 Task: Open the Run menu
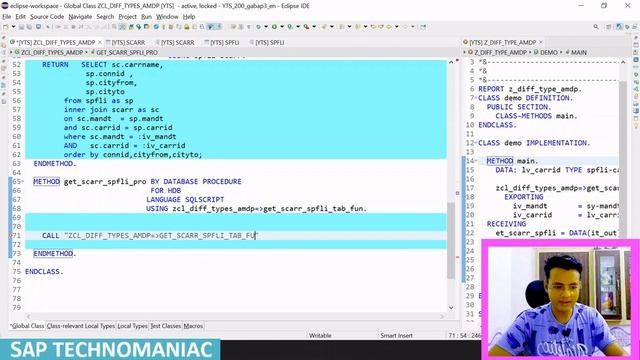tap(146, 17)
